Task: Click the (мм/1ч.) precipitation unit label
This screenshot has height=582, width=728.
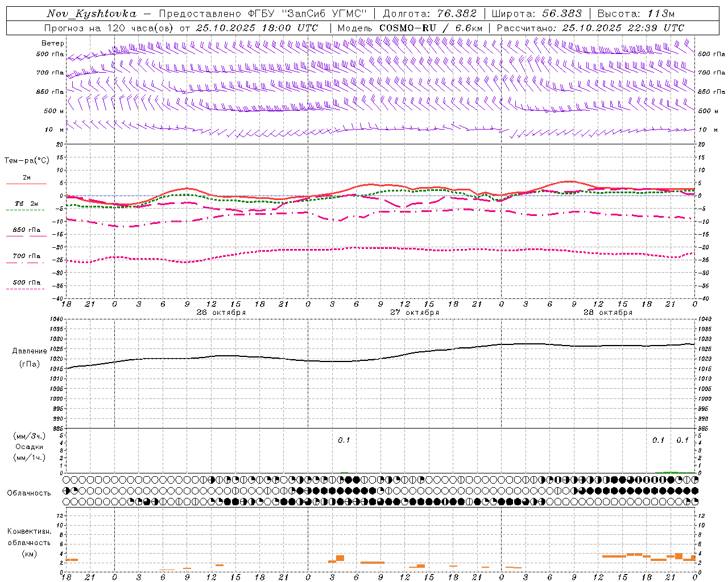Action: (x=30, y=458)
